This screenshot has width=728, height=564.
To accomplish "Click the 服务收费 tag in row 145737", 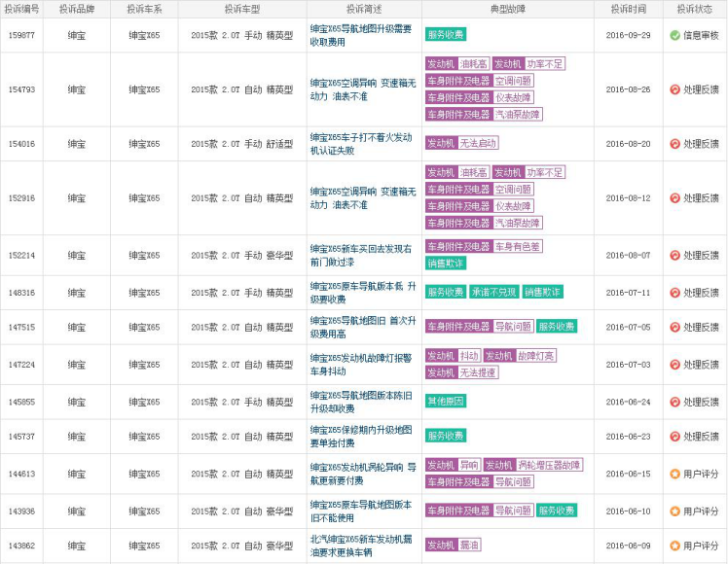I will click(x=445, y=436).
